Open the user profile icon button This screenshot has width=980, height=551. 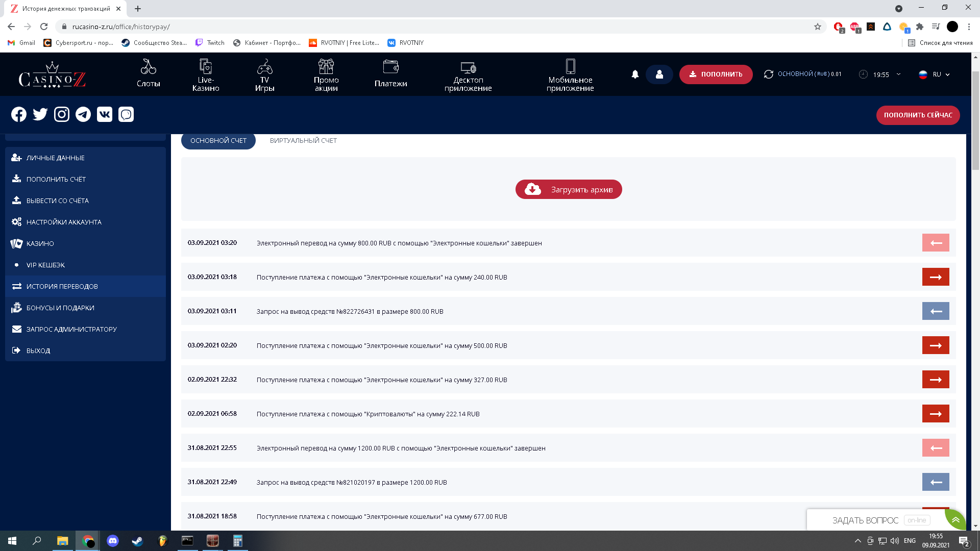[659, 74]
